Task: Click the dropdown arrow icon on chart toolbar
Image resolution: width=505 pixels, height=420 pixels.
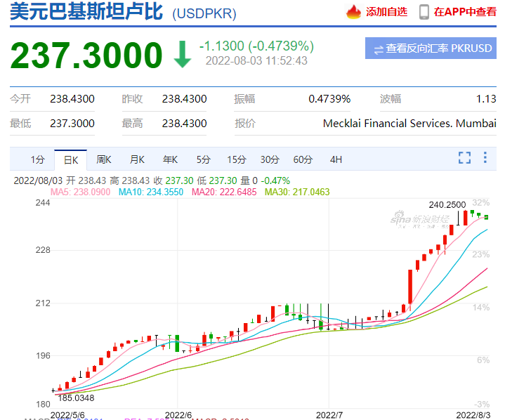Action: click(484, 159)
